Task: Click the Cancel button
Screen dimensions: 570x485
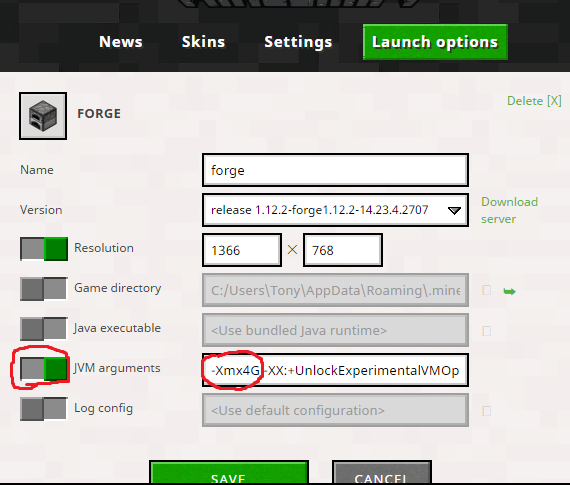Action: (x=382, y=472)
